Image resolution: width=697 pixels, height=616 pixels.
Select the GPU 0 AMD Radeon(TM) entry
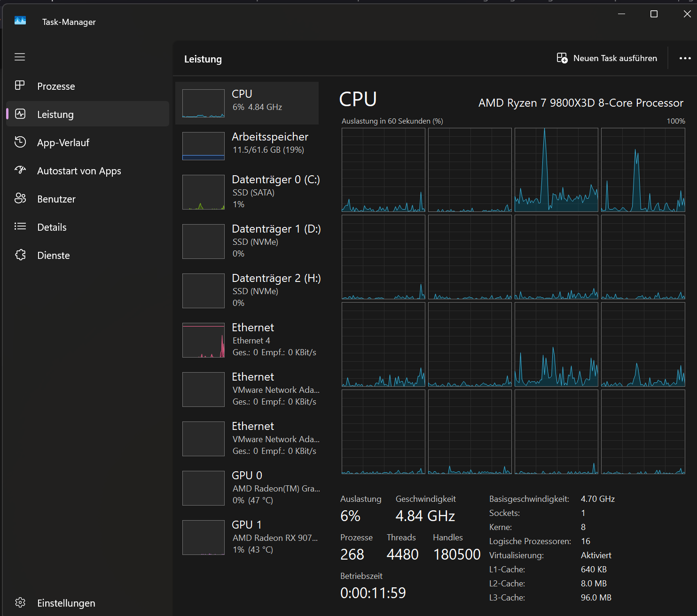coord(247,488)
